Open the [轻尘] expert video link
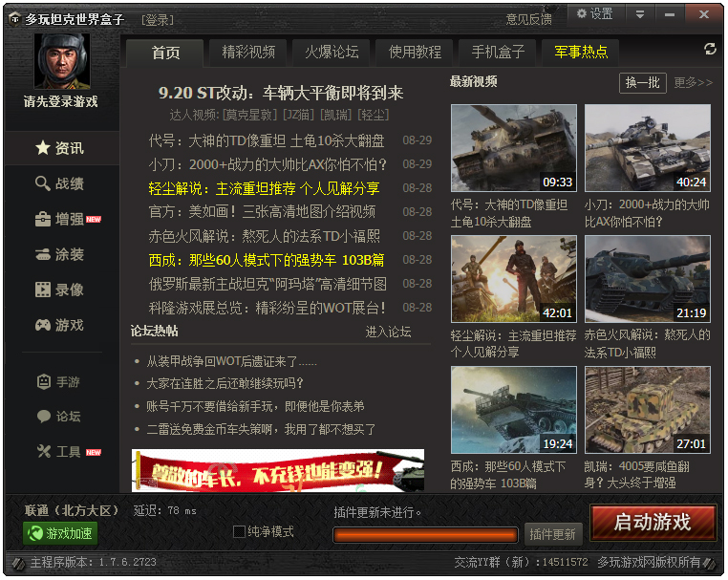728x580 pixels. pos(374,115)
